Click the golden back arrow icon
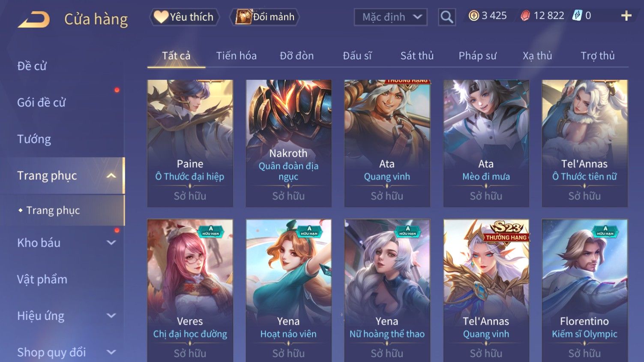 pos(34,20)
